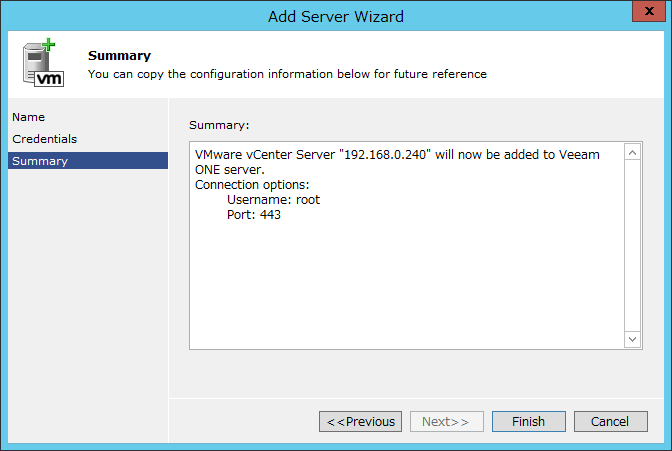
Task: Select the highlighted Summary step in sidebar
Action: pyautogui.click(x=88, y=161)
